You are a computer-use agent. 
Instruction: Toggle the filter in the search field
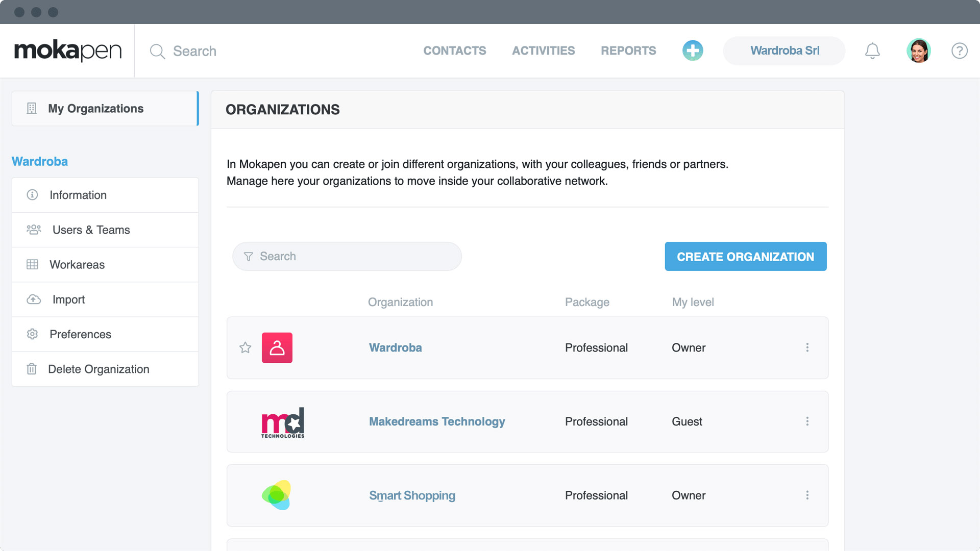[248, 256]
